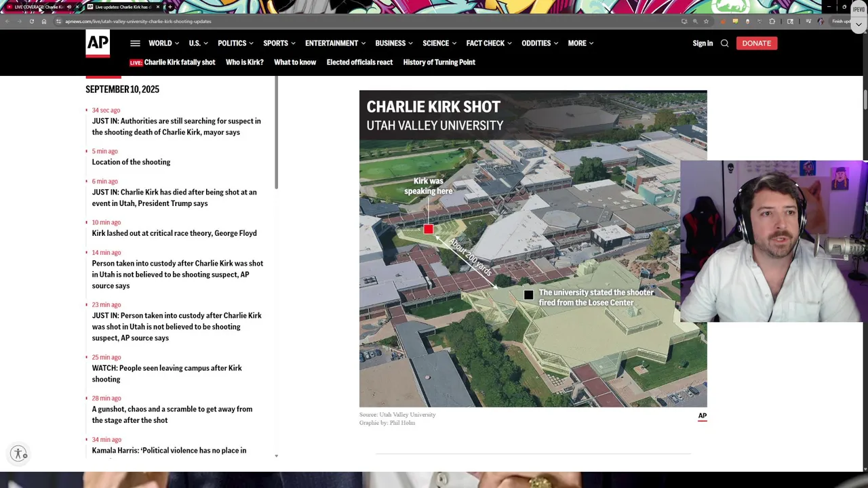Viewport: 868px width, 488px height.
Task: Open the 'What to know' link
Action: pyautogui.click(x=295, y=62)
